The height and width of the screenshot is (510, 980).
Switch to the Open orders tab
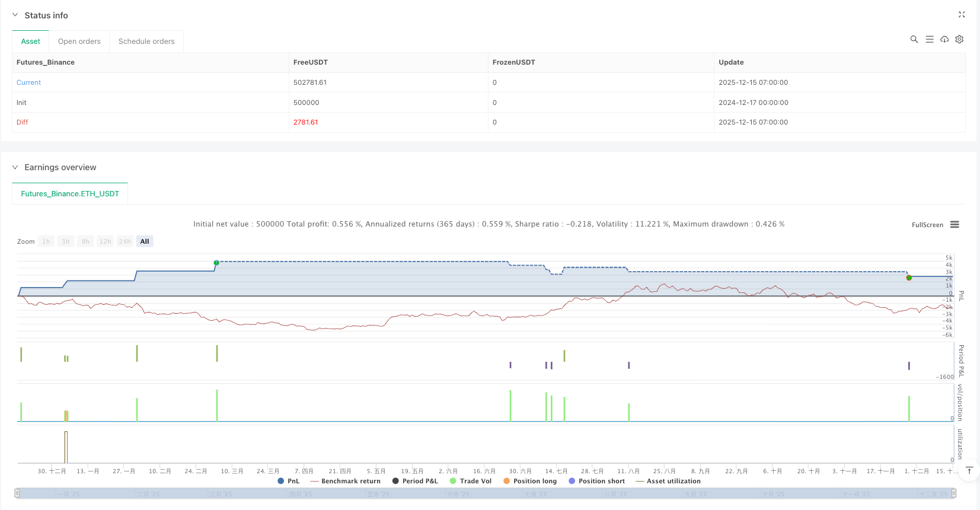(79, 42)
